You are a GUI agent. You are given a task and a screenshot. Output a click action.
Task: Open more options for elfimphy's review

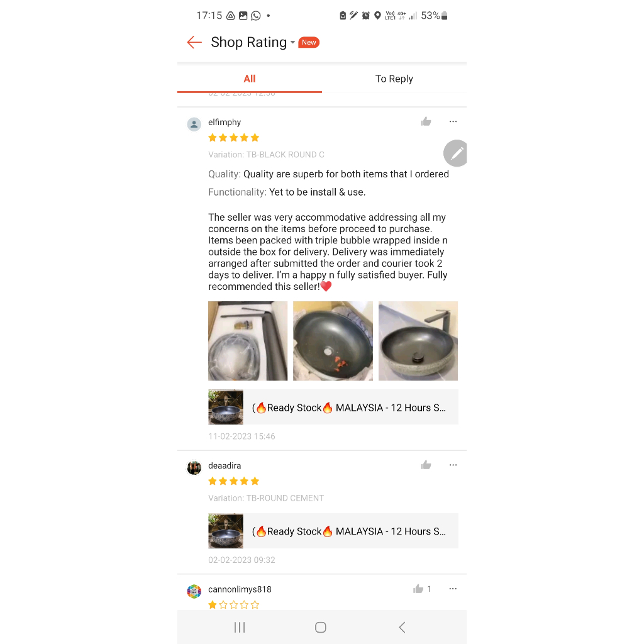[x=453, y=121]
